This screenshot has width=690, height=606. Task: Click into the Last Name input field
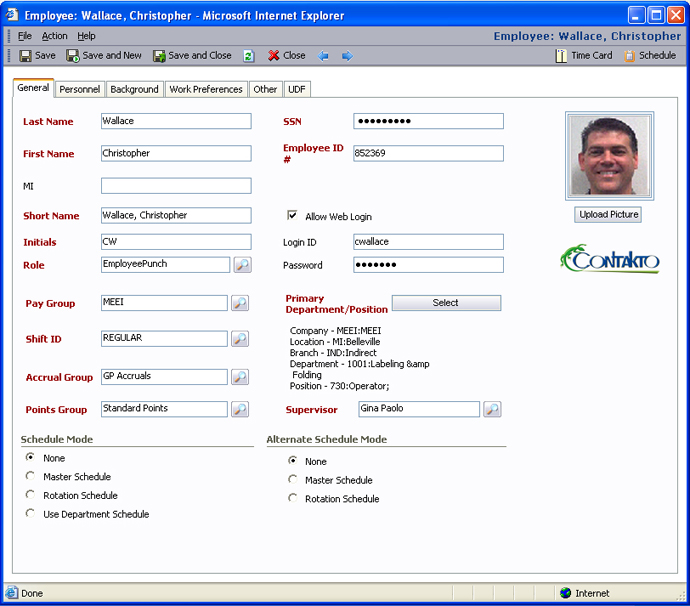tap(176, 121)
